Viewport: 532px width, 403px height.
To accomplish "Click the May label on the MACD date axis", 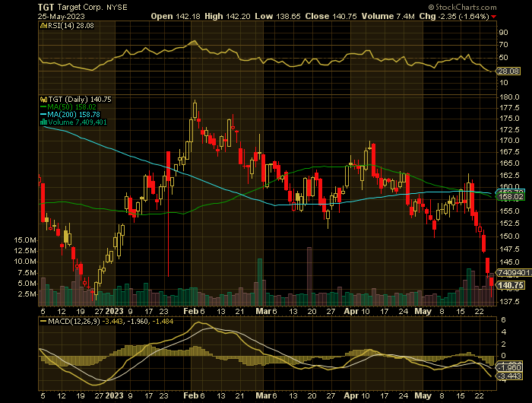I will point(423,396).
